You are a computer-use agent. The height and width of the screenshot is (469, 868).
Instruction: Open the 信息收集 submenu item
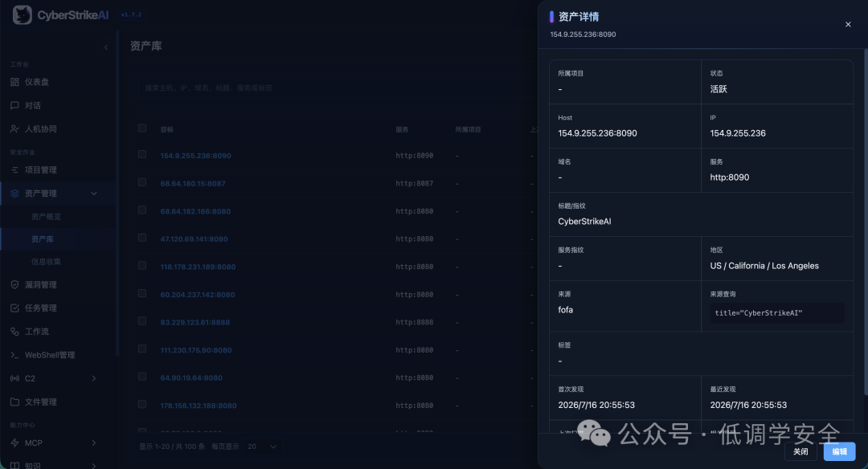[46, 262]
